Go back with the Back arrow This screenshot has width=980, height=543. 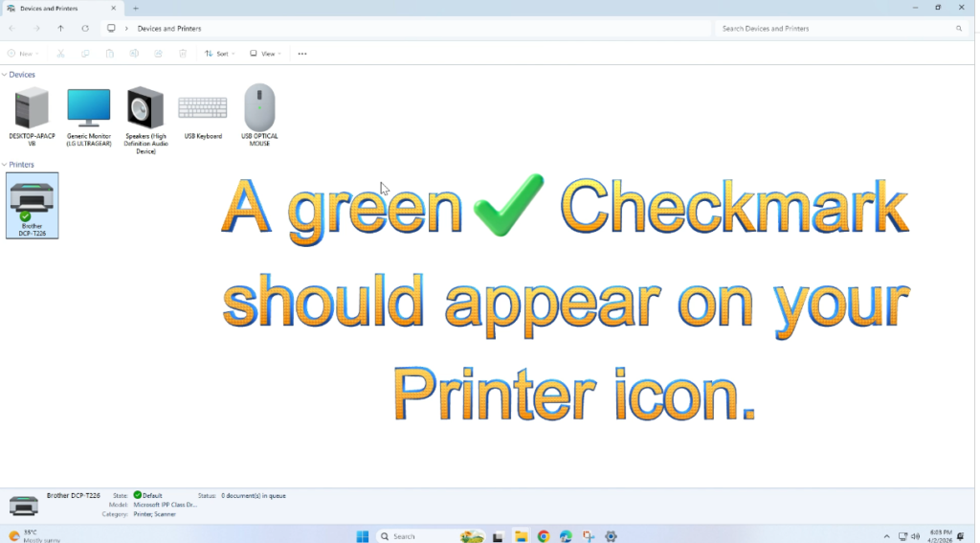[x=11, y=29]
